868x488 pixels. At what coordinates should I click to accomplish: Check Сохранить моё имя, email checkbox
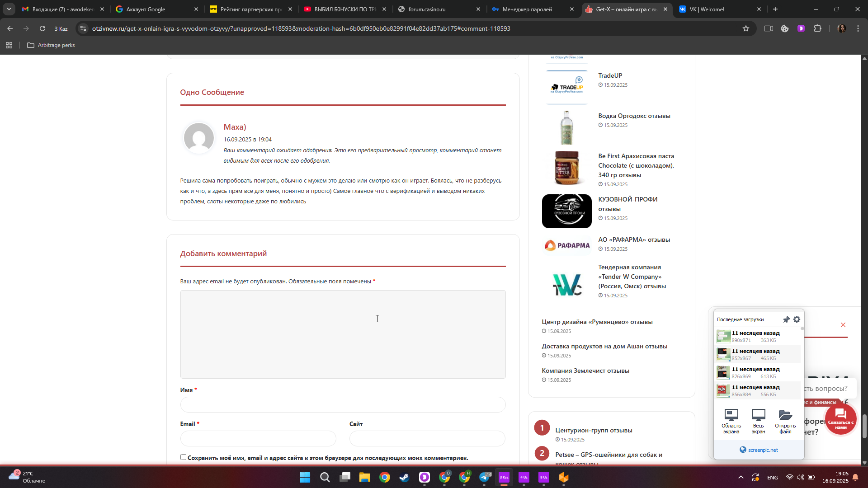pos(183,457)
